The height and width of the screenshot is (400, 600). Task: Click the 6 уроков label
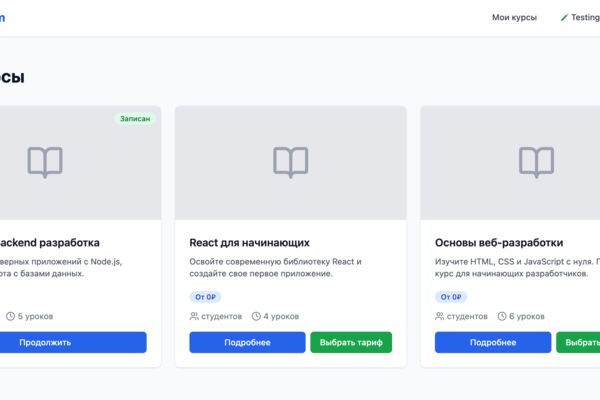(x=527, y=316)
